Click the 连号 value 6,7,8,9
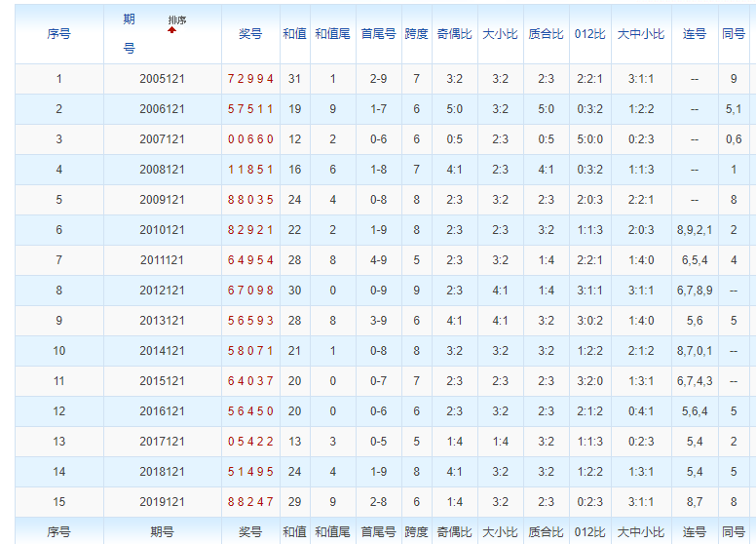 [x=695, y=291]
